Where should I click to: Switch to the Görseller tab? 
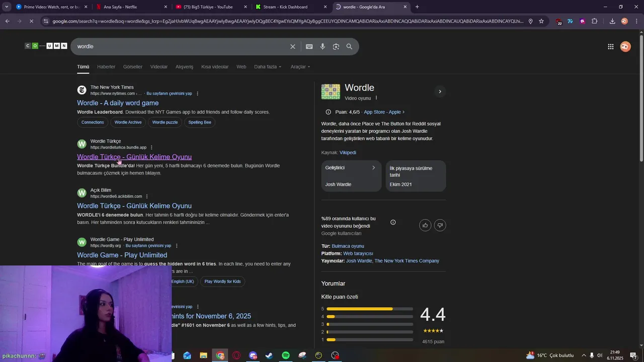pos(133,67)
